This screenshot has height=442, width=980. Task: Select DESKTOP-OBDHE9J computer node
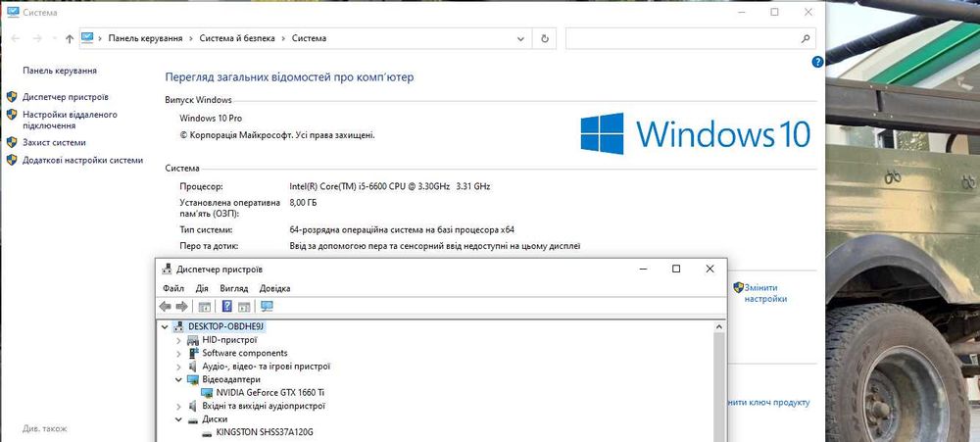tap(227, 326)
